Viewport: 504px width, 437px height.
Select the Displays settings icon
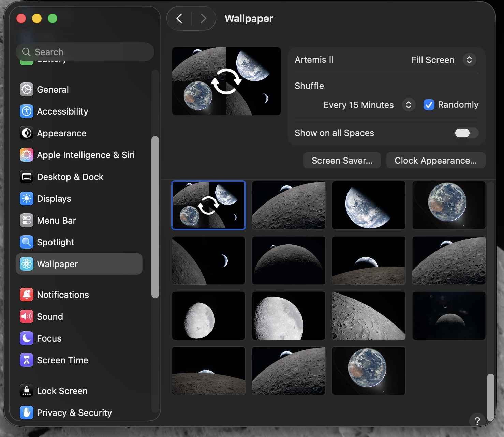click(26, 198)
